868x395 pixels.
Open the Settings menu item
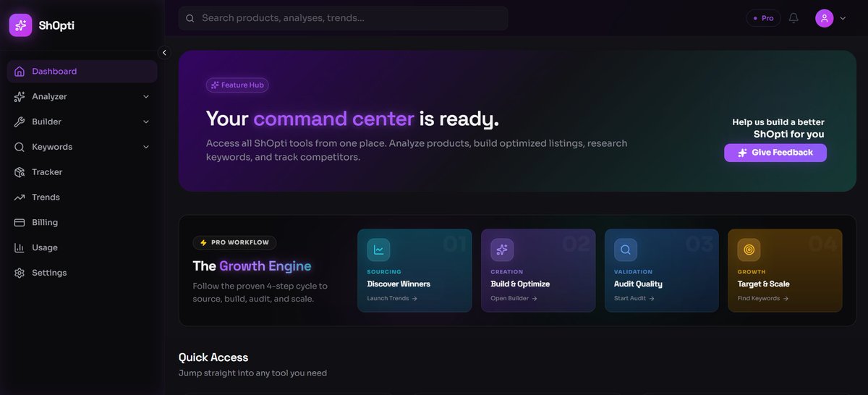click(x=82, y=273)
